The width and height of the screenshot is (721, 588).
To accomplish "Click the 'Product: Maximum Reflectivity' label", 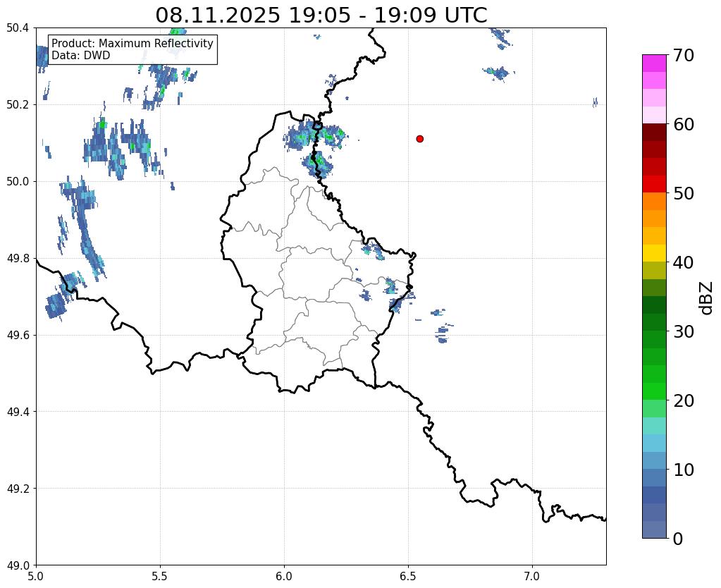I will point(133,43).
